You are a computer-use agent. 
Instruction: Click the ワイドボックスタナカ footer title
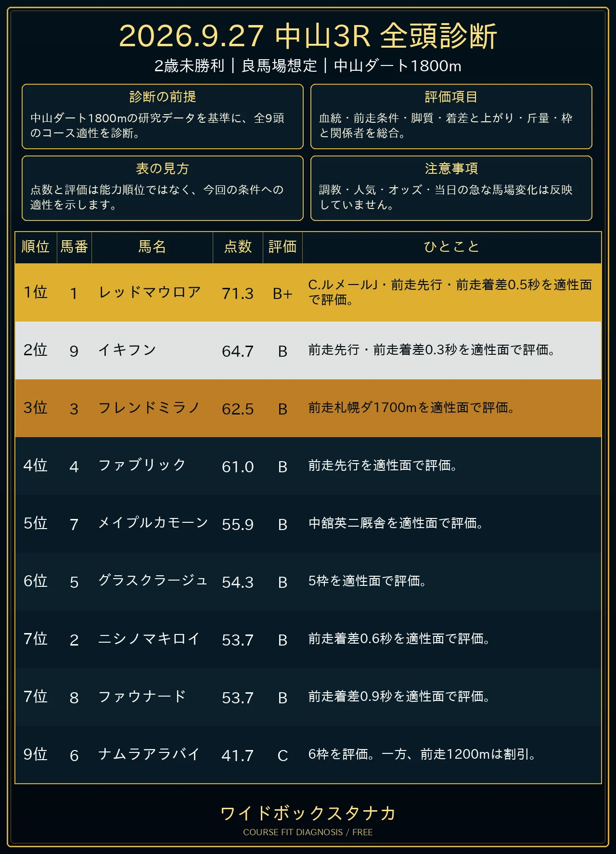(308, 813)
